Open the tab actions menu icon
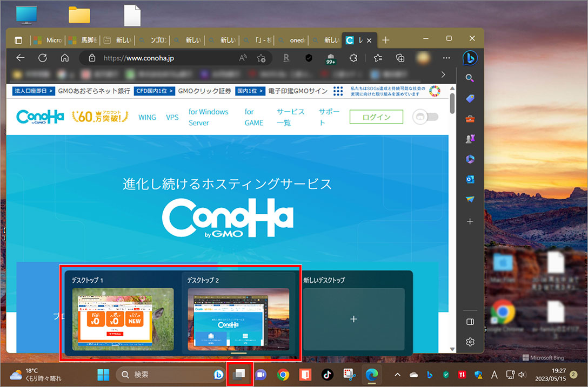The height and width of the screenshot is (387, 588). 18,40
